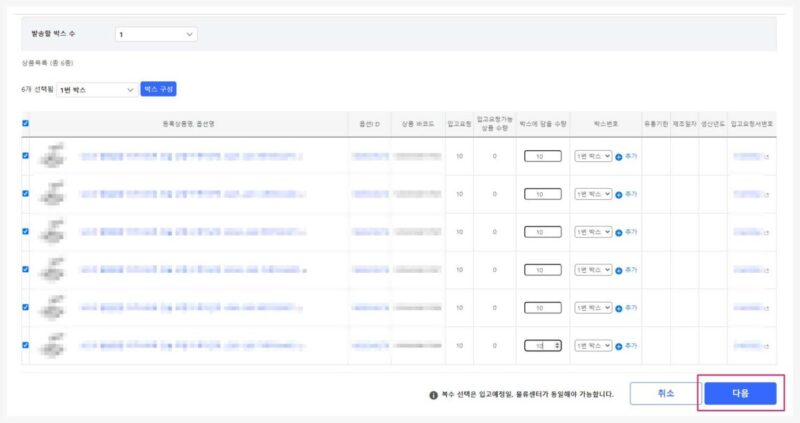800x423 pixels.
Task: Click the plus 추가 icon in third row
Action: [x=618, y=232]
